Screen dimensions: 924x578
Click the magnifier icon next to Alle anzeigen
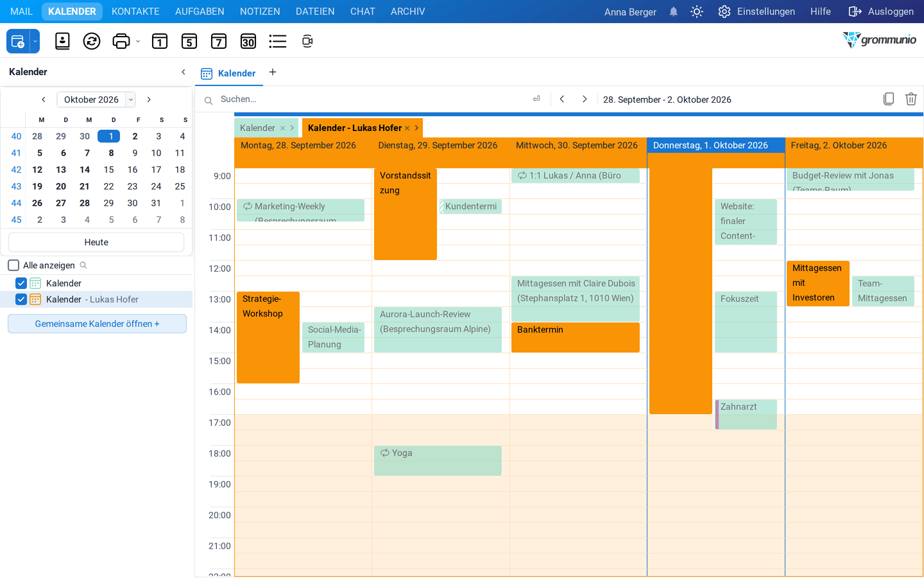click(83, 265)
